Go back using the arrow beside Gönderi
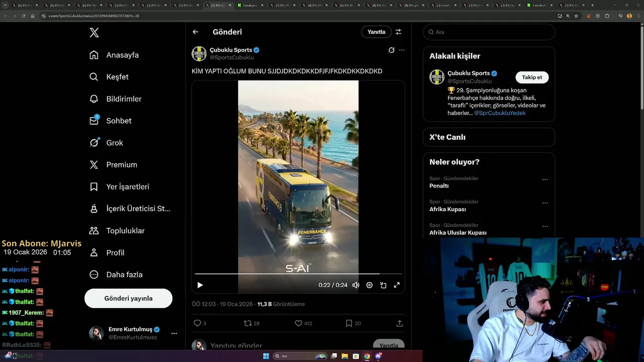This screenshot has width=644, height=362. pyautogui.click(x=196, y=32)
